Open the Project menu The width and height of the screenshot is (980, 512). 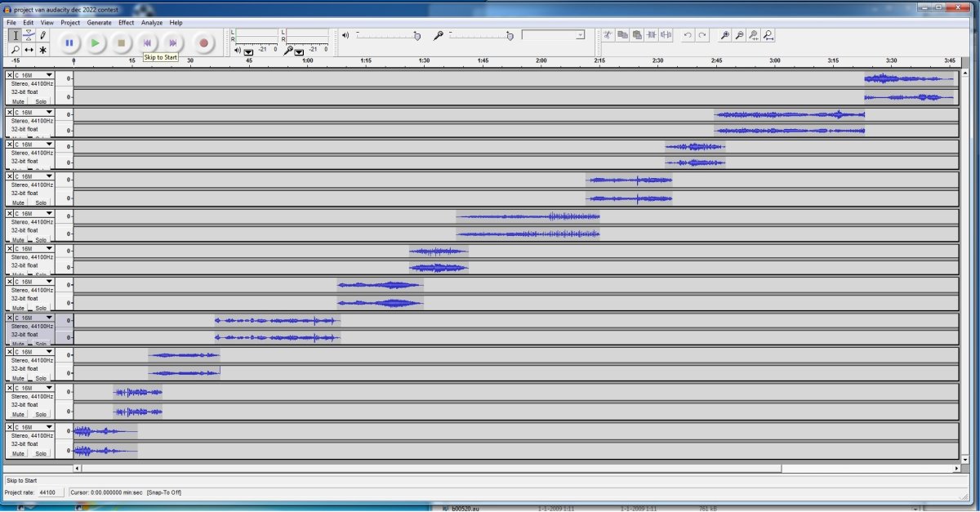coord(70,23)
